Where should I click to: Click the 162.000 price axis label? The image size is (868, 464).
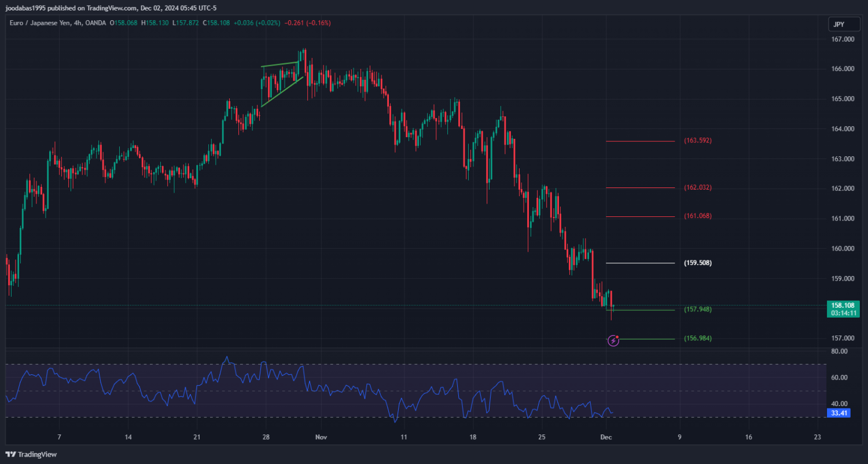point(843,189)
